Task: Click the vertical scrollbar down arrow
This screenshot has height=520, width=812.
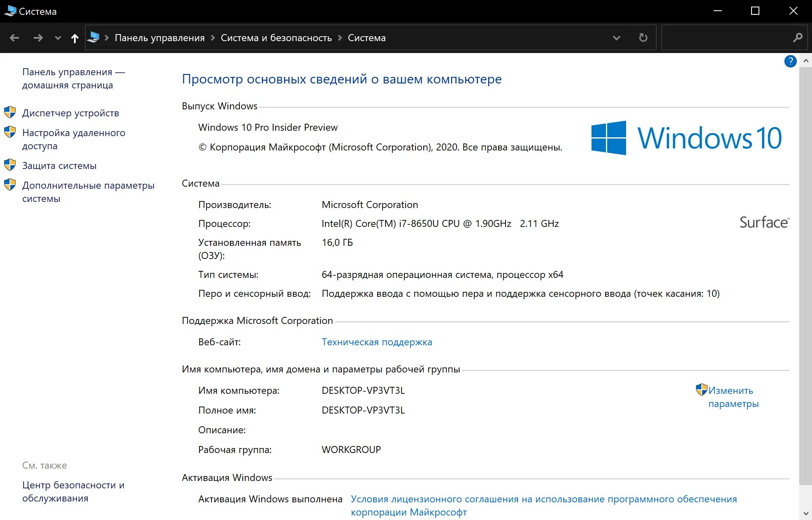Action: [805, 513]
